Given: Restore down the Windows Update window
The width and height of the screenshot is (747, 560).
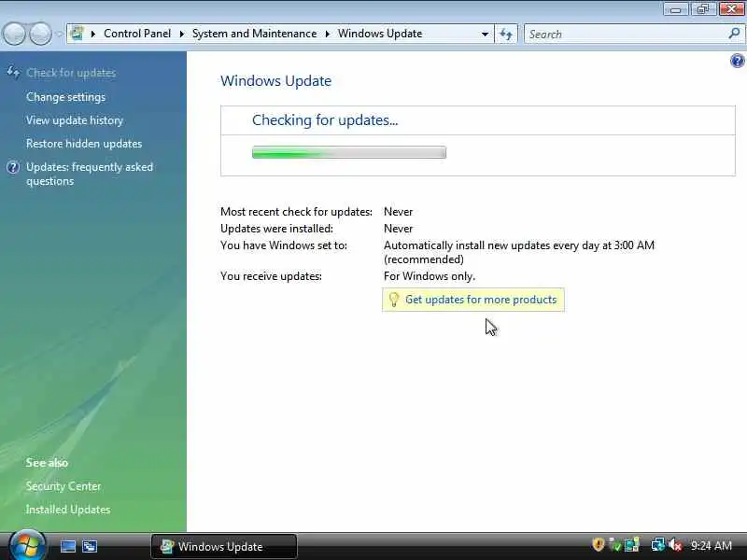Looking at the screenshot, I should 703,8.
